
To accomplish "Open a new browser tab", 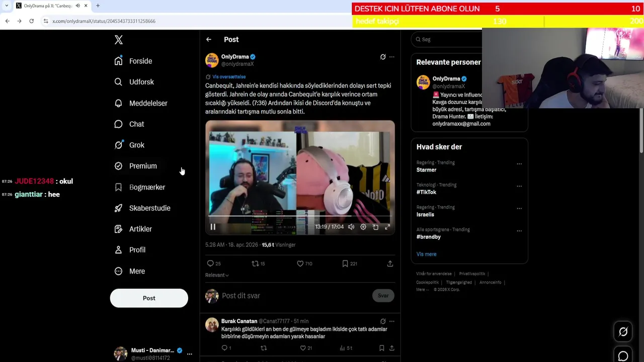I will point(98,6).
